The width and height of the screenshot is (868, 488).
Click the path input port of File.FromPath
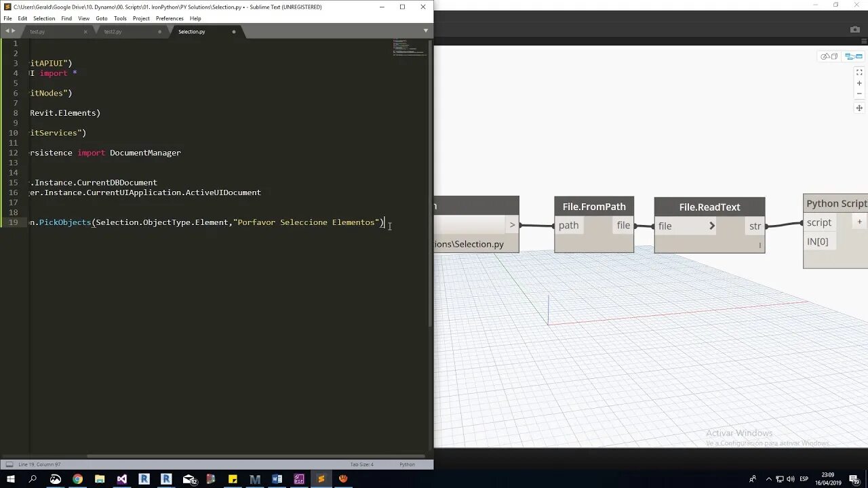(x=568, y=226)
